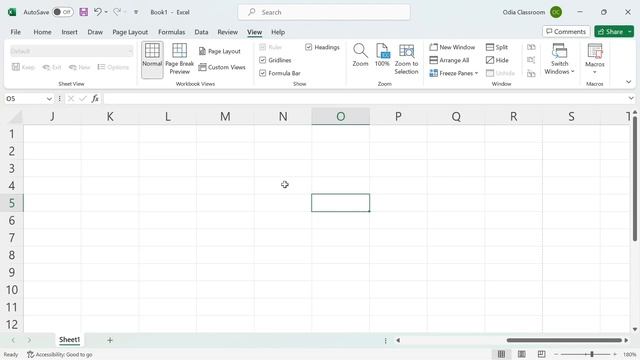The height and width of the screenshot is (360, 640).
Task: Switch to Page Break Preview
Action: [x=180, y=60]
